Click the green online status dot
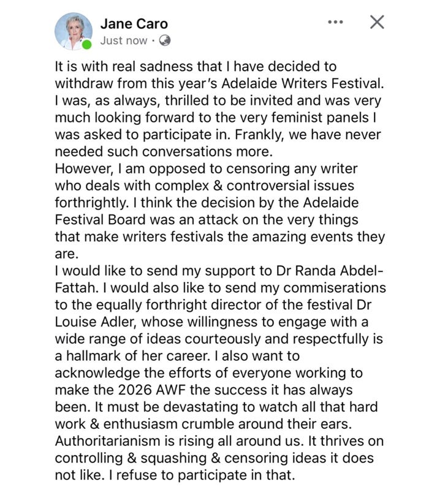The width and height of the screenshot is (448, 487). point(87,45)
